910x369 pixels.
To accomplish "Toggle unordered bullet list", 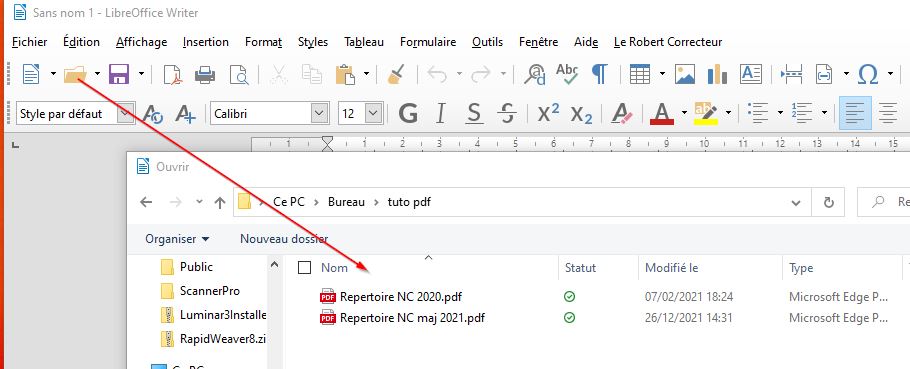I will pyautogui.click(x=758, y=113).
